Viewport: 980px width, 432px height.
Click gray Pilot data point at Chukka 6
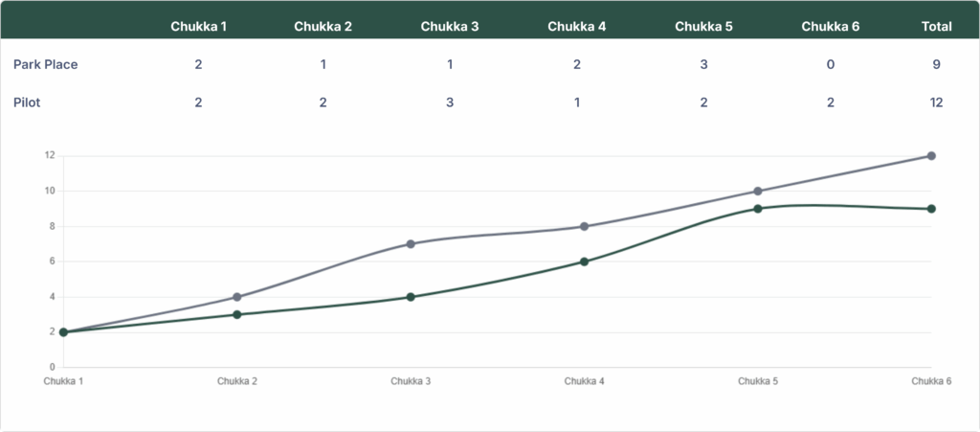click(x=931, y=156)
